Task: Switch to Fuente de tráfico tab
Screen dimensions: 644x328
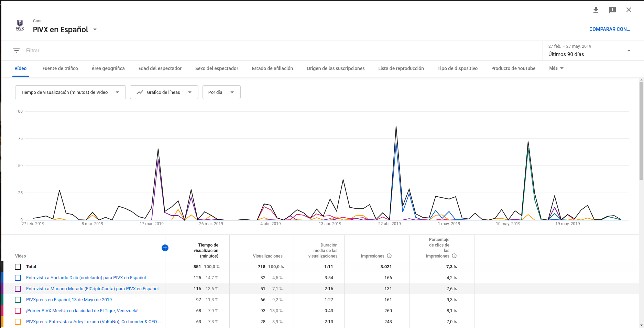Action: (60, 68)
